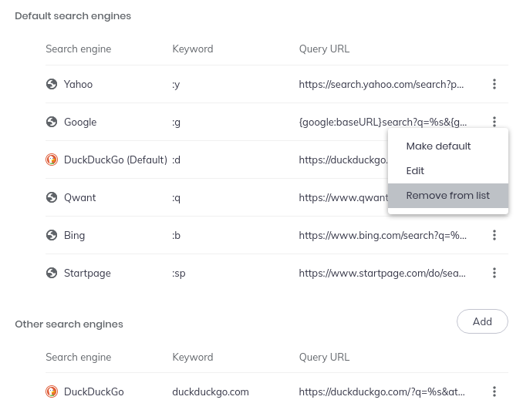Click the Startpage search engine name
Image resolution: width=523 pixels, height=420 pixels.
tap(87, 273)
